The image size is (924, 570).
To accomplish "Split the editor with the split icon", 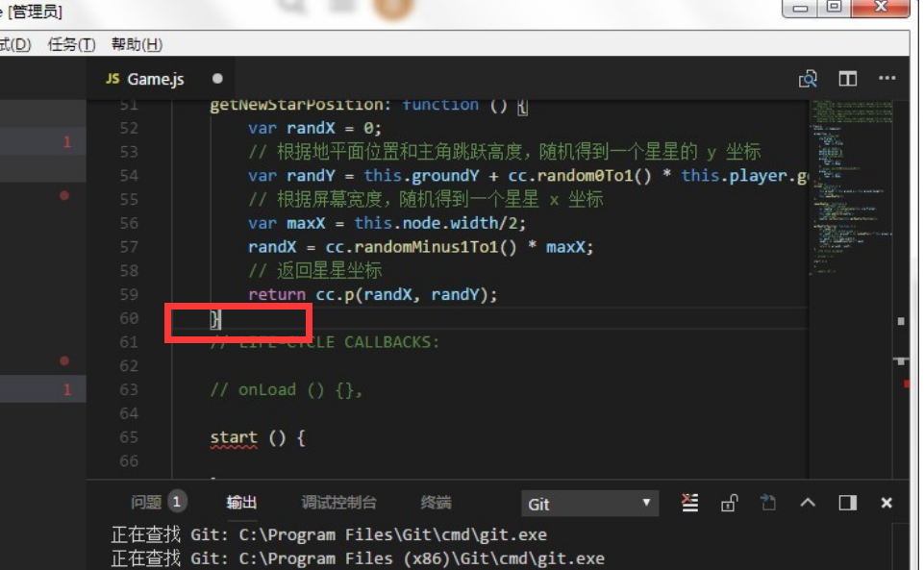I will tap(847, 78).
